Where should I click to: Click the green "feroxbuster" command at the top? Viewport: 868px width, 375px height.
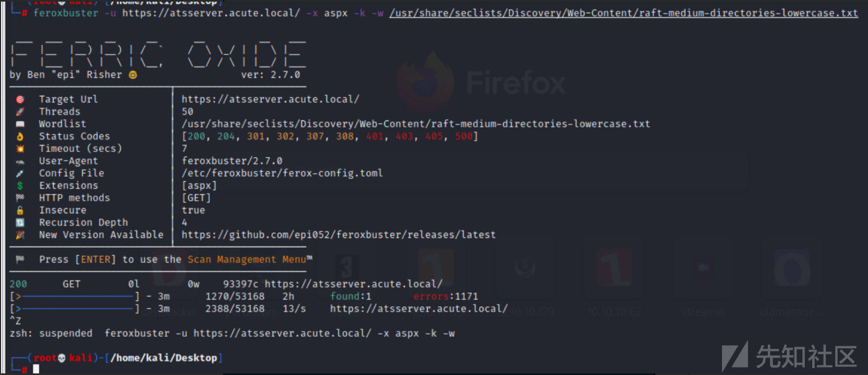(x=66, y=13)
